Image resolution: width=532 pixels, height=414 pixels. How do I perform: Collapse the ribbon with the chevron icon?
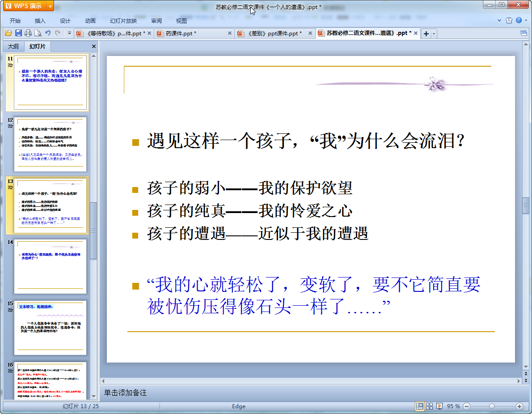[x=499, y=21]
